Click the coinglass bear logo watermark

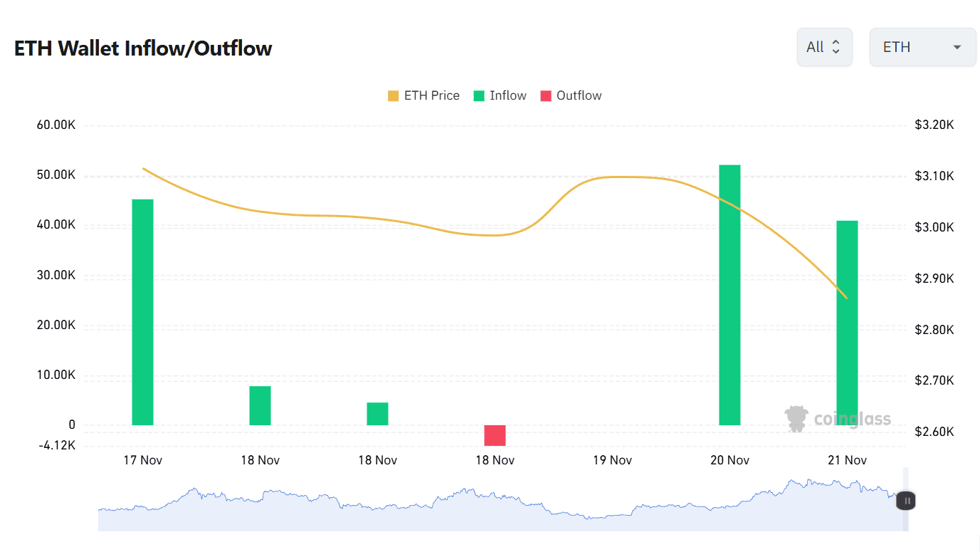(796, 419)
